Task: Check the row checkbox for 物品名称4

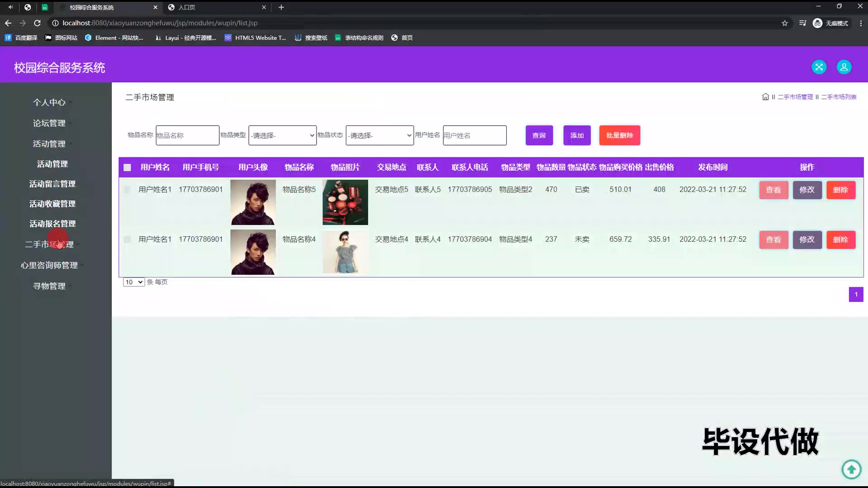Action: click(x=127, y=239)
